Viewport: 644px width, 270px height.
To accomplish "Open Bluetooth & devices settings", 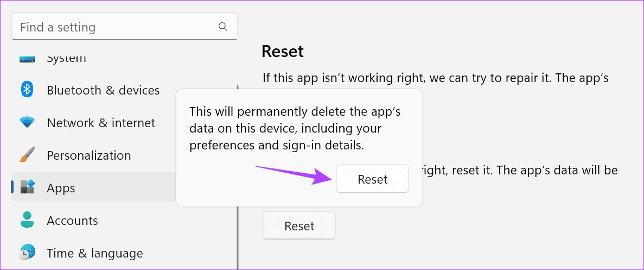I will click(x=103, y=90).
